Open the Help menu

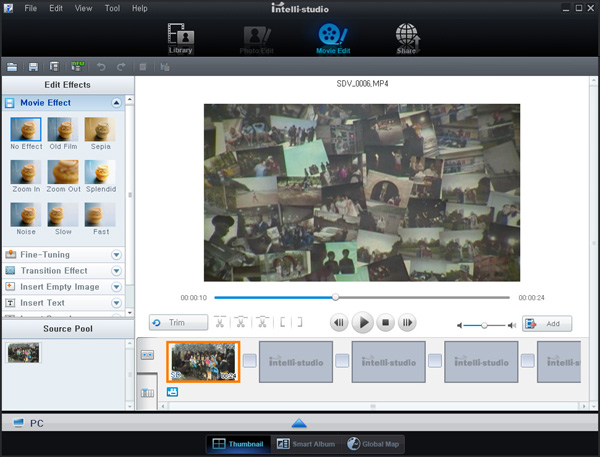[x=139, y=8]
